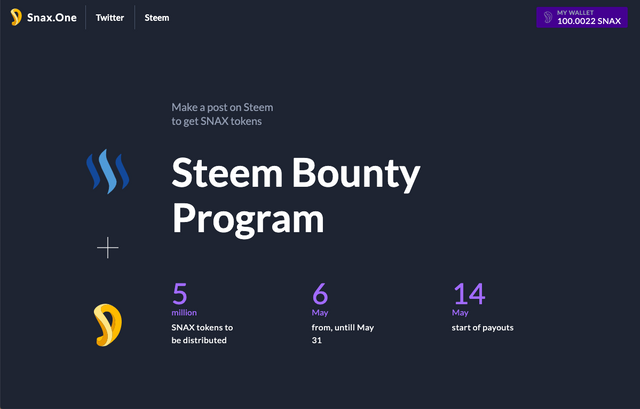Click the white plus sign icon
Image resolution: width=640 pixels, height=409 pixels.
(108, 247)
